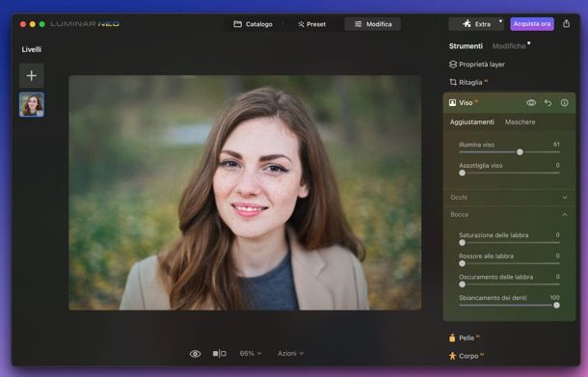Open the Extra menu button
The width and height of the screenshot is (588, 377).
476,24
